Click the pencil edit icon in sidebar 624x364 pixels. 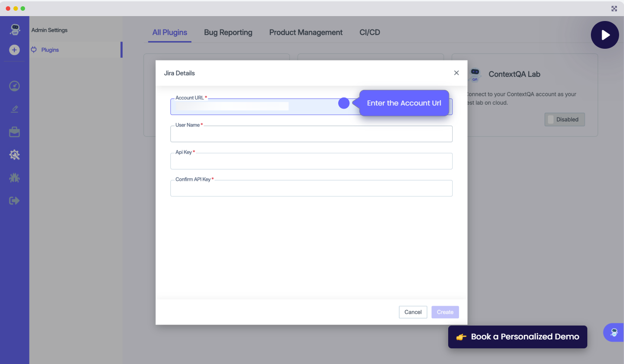coord(14,109)
